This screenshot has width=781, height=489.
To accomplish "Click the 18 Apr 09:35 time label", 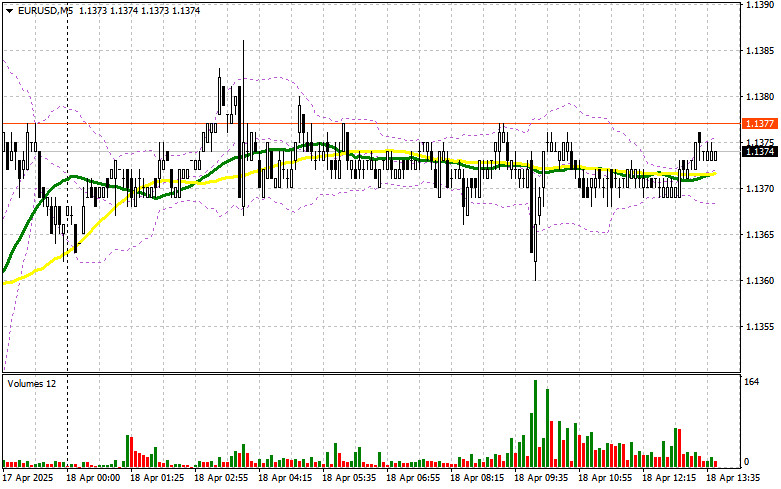I will pos(540,478).
